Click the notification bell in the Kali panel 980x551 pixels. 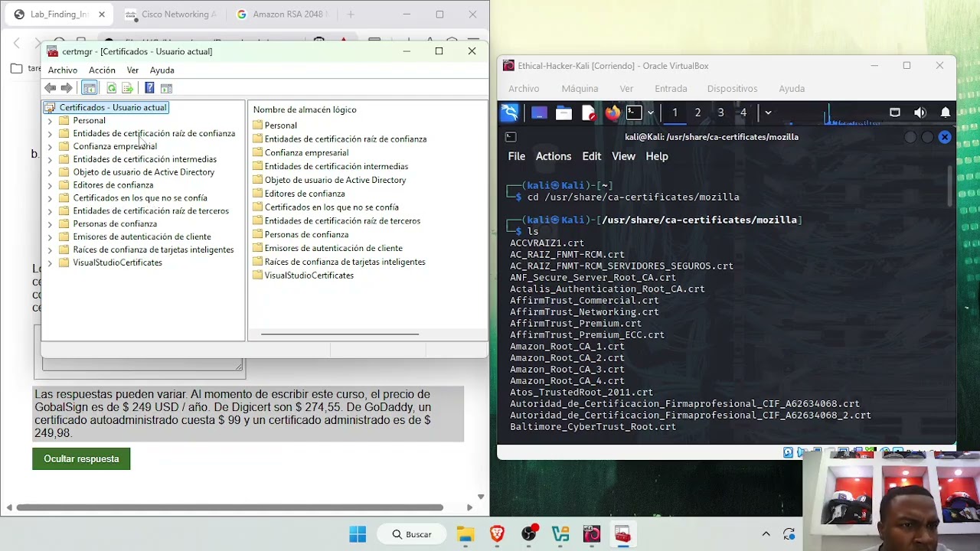(x=946, y=112)
